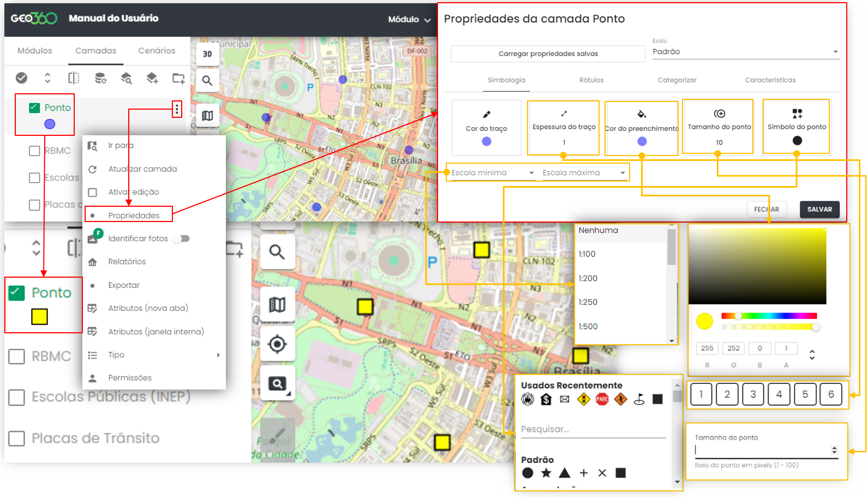This screenshot has height=497, width=868.
Task: Tick the Ativar edição checkbox in context menu
Action: click(x=93, y=192)
